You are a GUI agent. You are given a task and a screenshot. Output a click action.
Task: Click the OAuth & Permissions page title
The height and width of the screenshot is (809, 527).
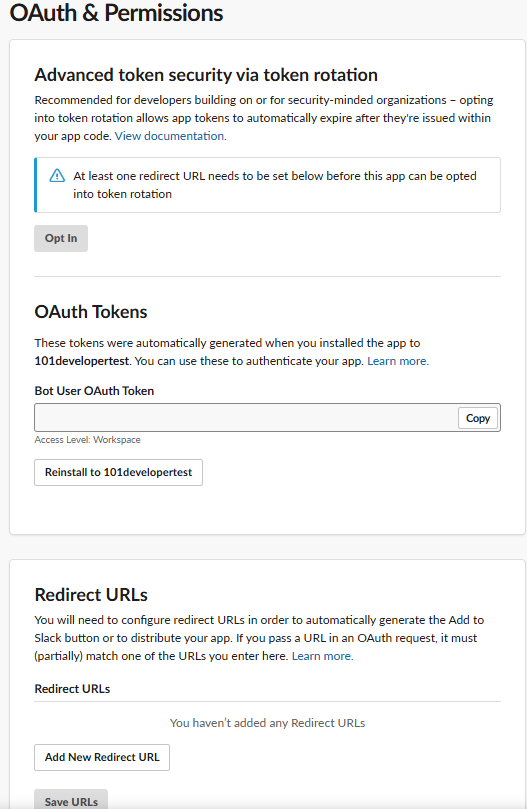117,13
